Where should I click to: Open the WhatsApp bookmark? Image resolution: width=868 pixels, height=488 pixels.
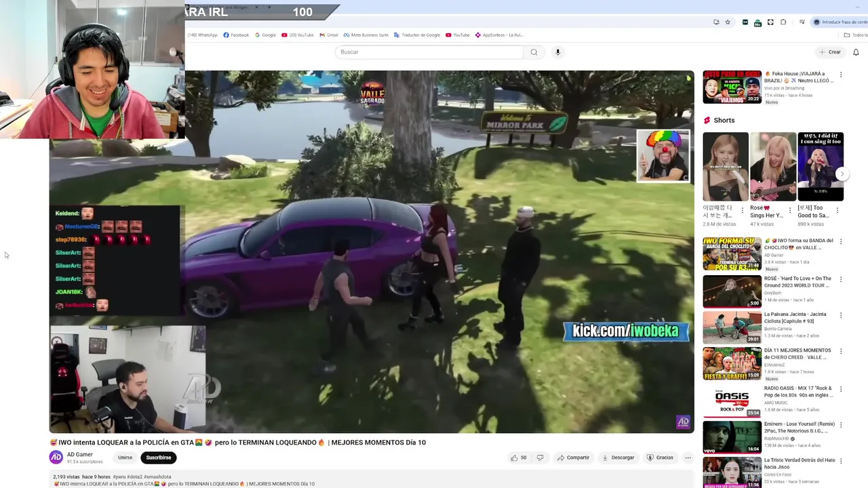point(202,35)
